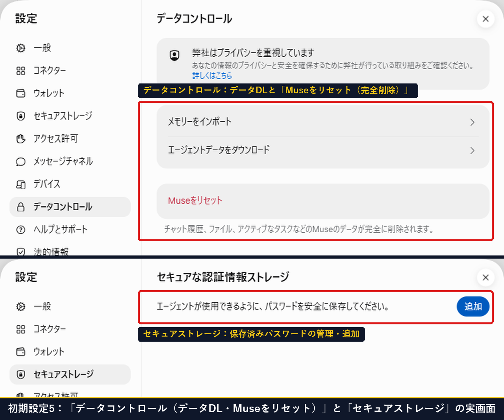Viewport: 504px width, 420px height.
Task: Select メッセージチャネル in the settings sidebar
Action: click(70, 162)
